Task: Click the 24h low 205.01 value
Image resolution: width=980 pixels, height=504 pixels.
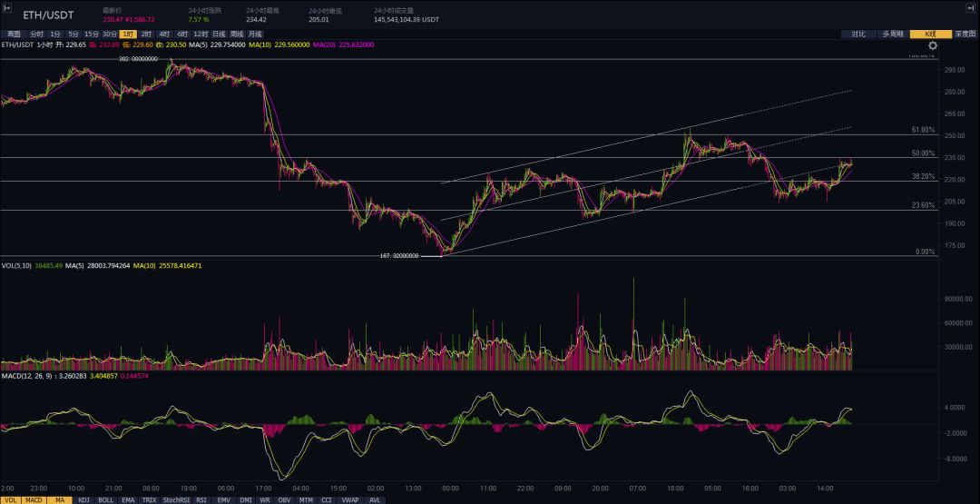Action: click(x=319, y=19)
